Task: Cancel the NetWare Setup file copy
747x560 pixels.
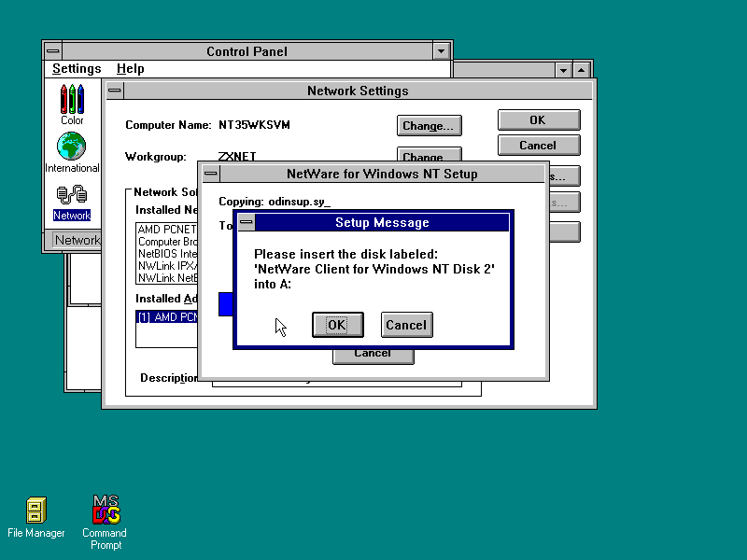Action: coord(373,357)
